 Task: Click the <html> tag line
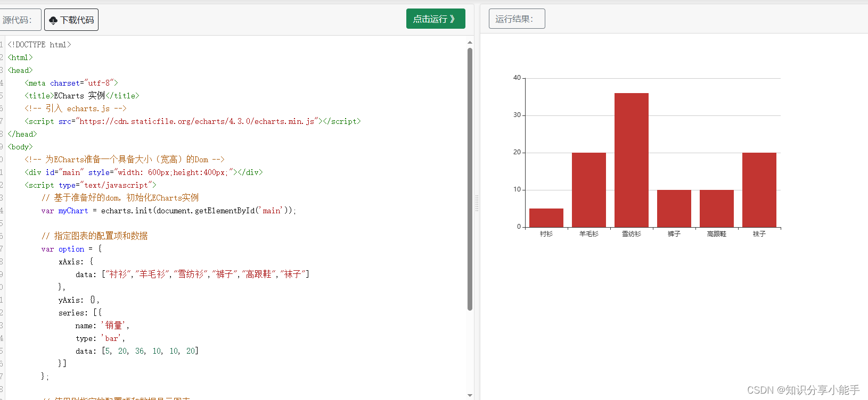tap(20, 57)
